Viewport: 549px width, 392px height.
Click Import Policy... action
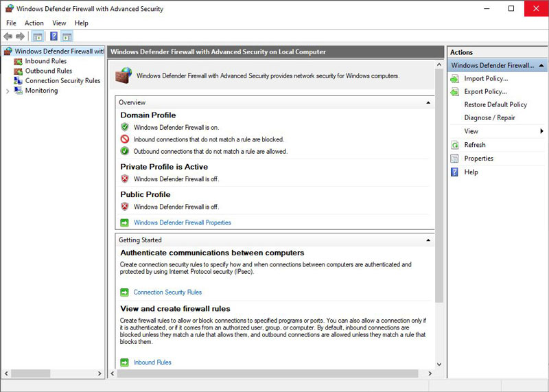486,79
